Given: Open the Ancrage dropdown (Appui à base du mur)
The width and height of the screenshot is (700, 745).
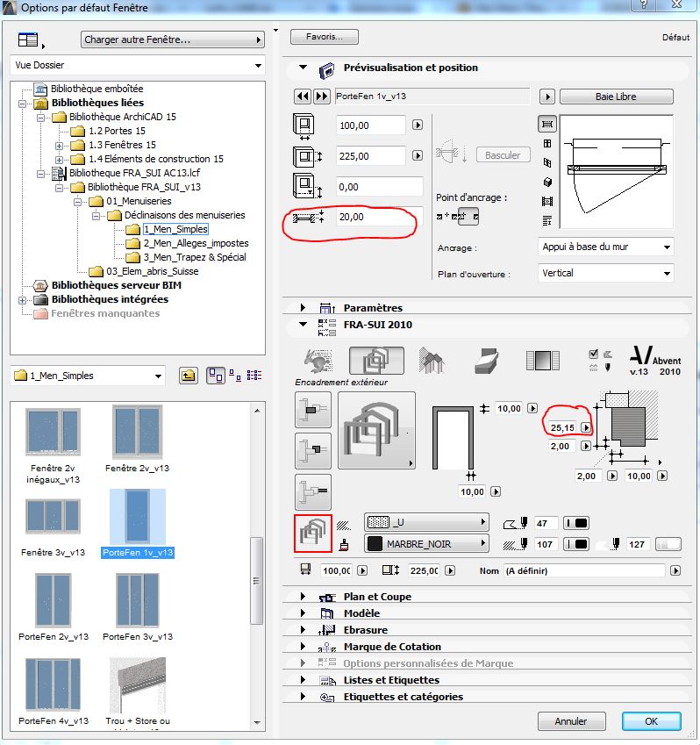Looking at the screenshot, I should pyautogui.click(x=606, y=247).
